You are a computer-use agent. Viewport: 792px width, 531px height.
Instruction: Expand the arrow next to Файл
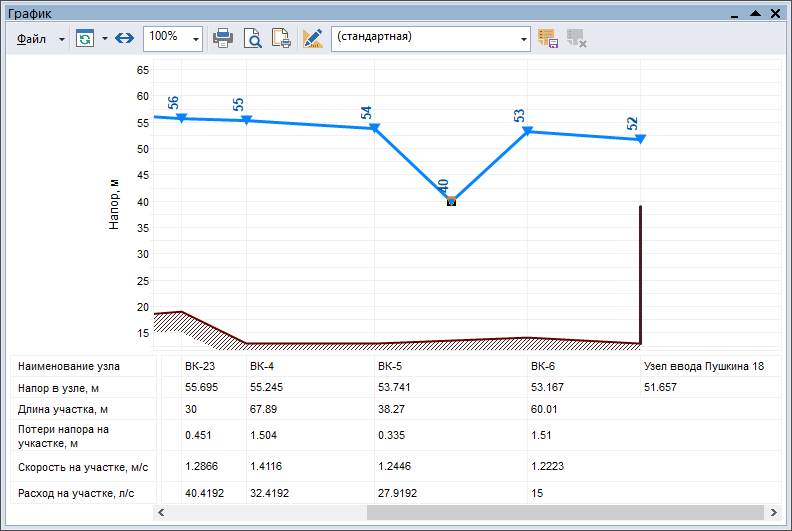pos(62,39)
